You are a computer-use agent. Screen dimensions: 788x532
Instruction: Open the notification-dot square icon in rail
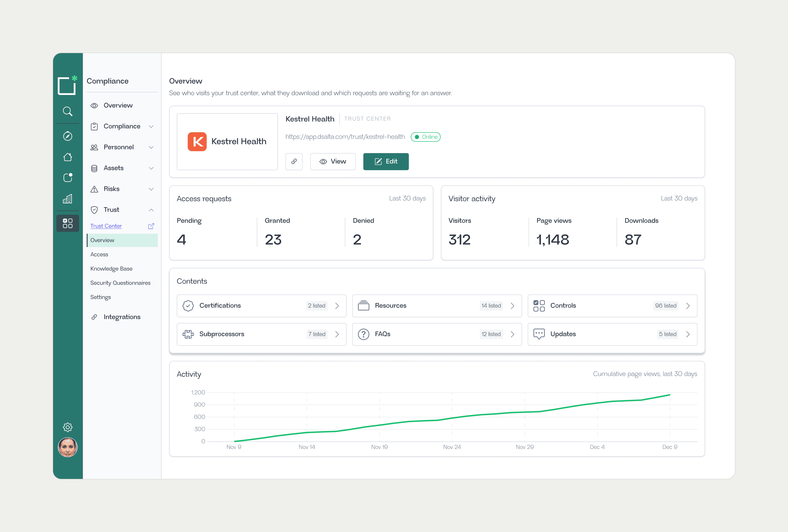(x=68, y=178)
